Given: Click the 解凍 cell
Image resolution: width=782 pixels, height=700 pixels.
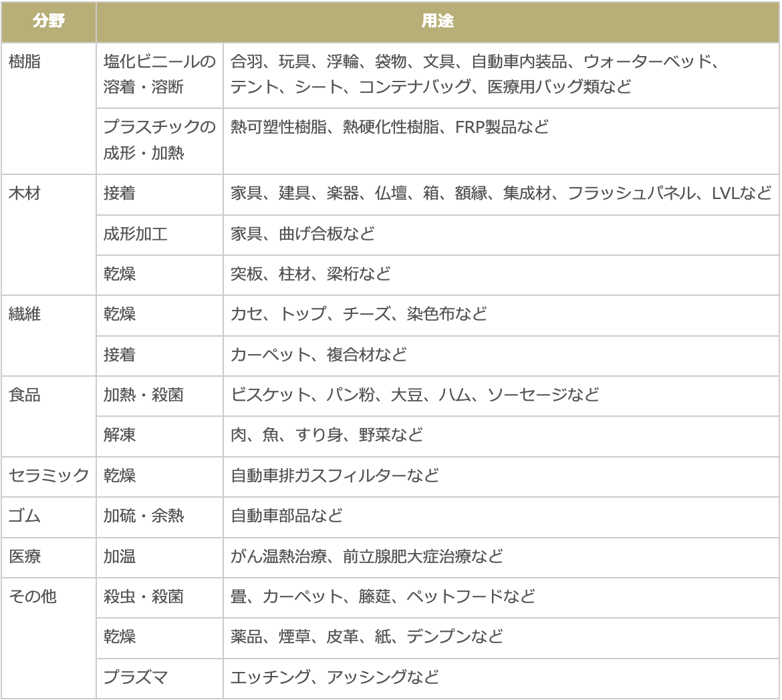Looking at the screenshot, I should [x=120, y=435].
